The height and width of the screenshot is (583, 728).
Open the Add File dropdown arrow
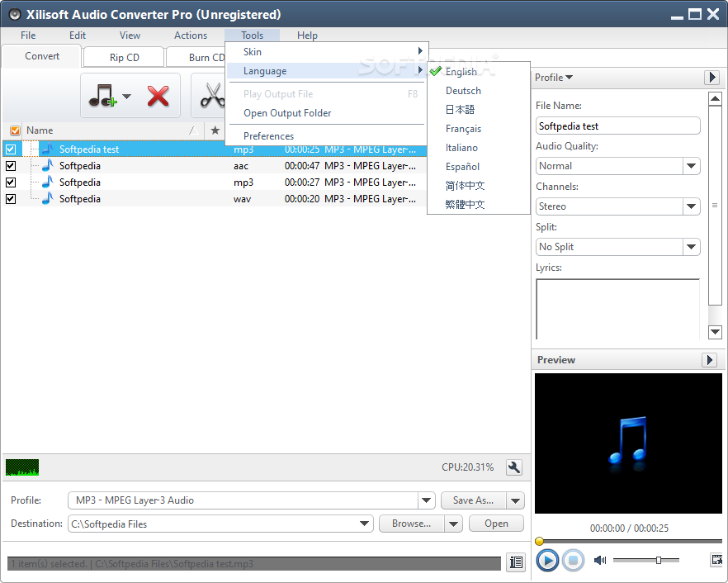click(x=127, y=96)
